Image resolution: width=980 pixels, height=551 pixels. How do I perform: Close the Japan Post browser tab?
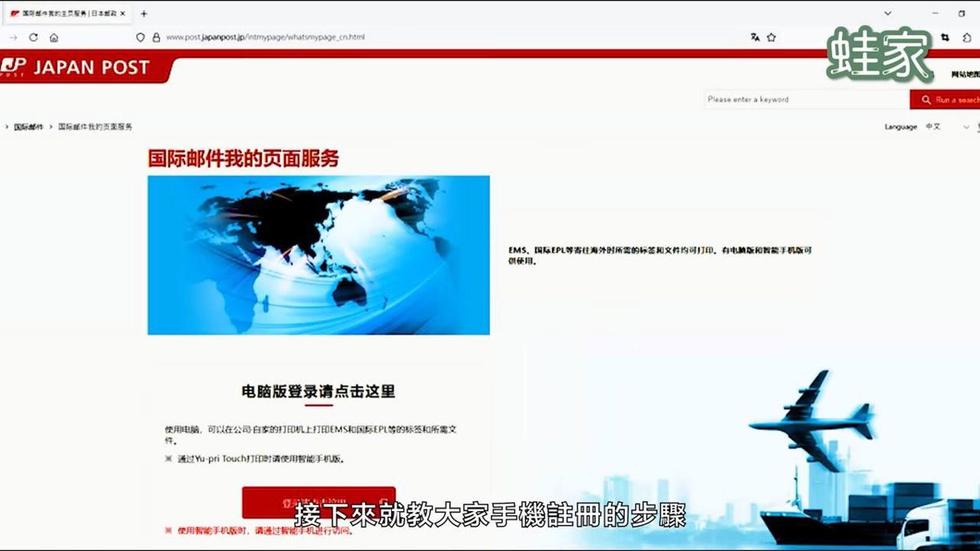pos(122,14)
